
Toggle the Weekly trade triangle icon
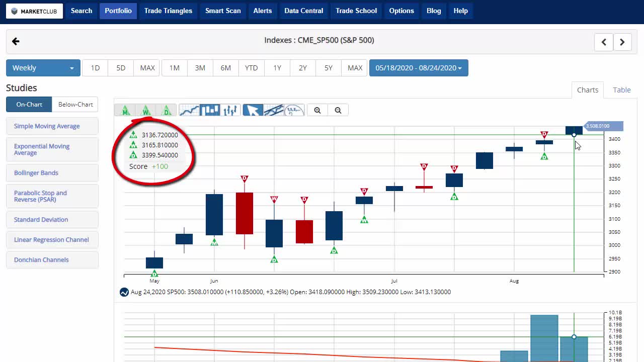pos(145,110)
